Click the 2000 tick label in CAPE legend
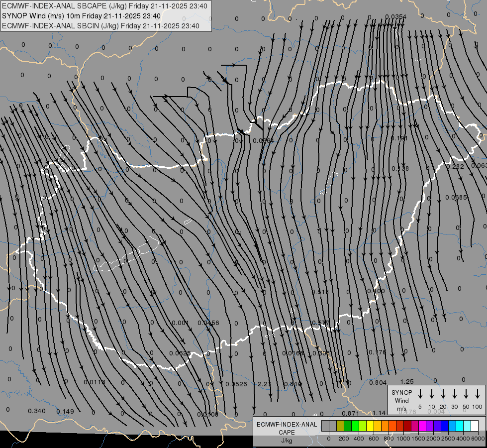Screen dimensions: 487x448 point(433,439)
